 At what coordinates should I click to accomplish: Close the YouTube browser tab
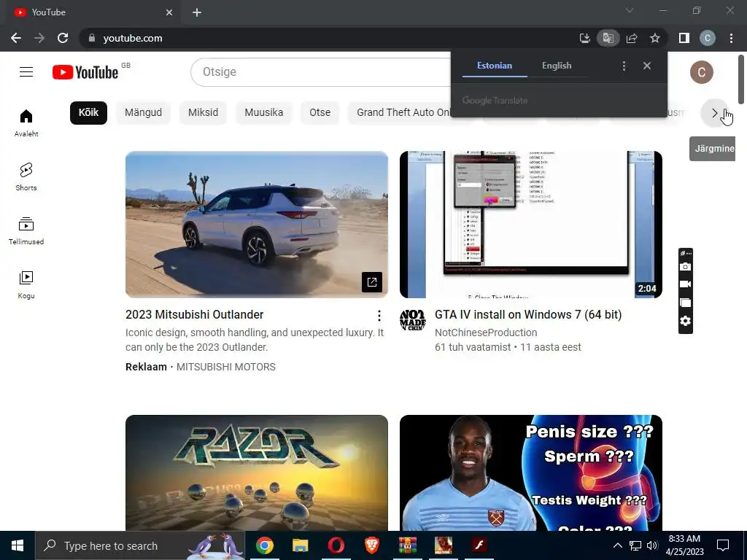169,12
